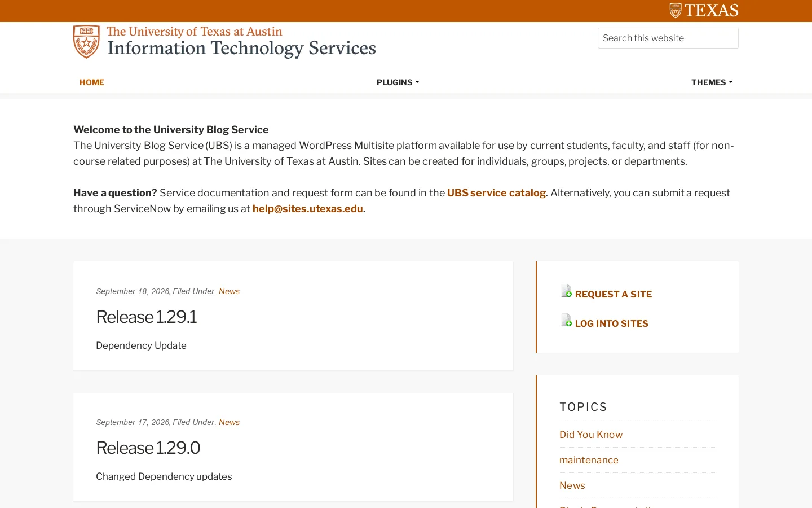Click the 'September 17, 2026' post date

(133, 422)
